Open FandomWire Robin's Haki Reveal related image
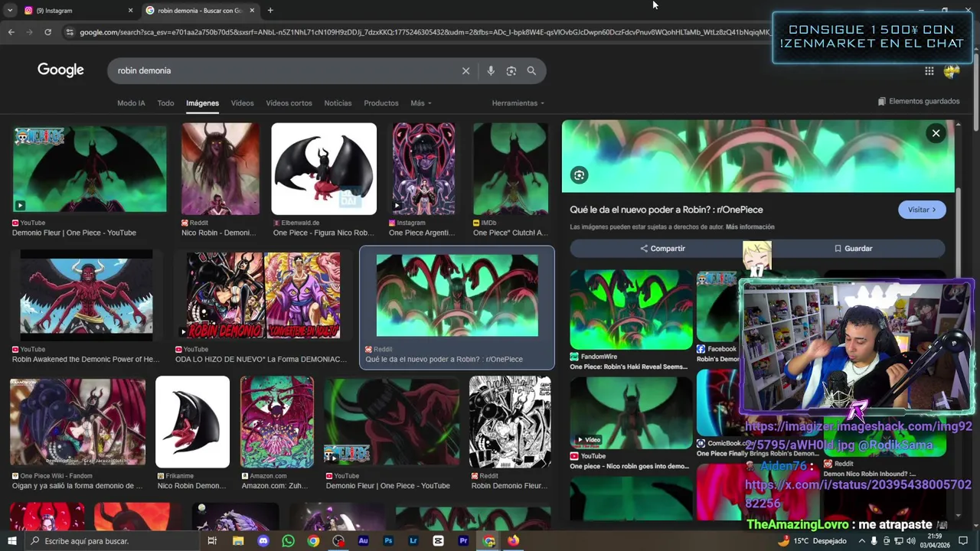980x551 pixels. point(631,309)
